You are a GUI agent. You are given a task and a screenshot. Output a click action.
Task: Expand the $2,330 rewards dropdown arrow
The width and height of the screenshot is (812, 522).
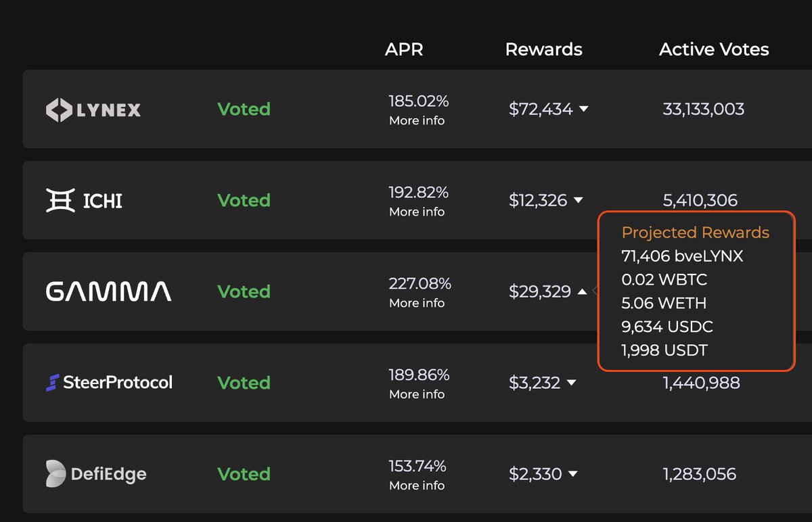[x=572, y=474]
